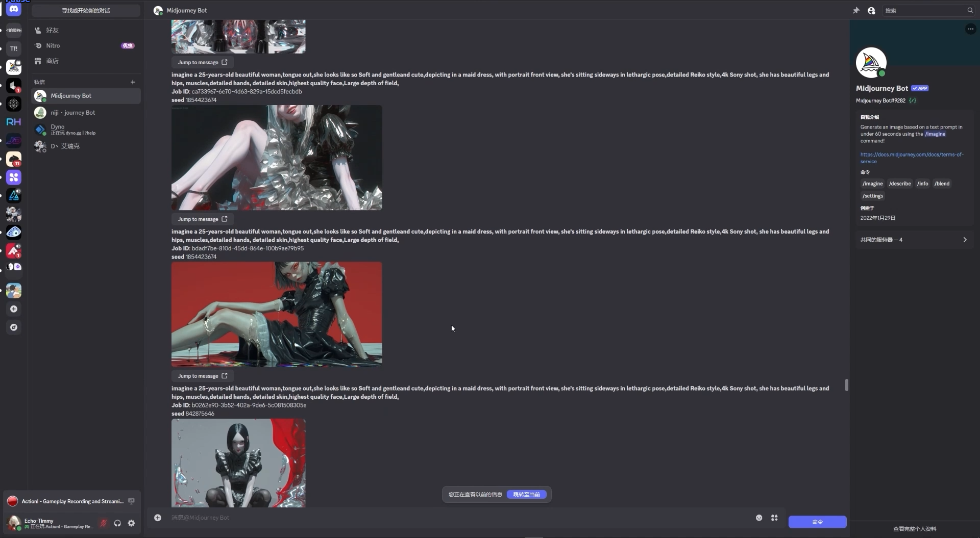Select the /describe command chip
Image resolution: width=980 pixels, height=538 pixels.
pos(899,184)
